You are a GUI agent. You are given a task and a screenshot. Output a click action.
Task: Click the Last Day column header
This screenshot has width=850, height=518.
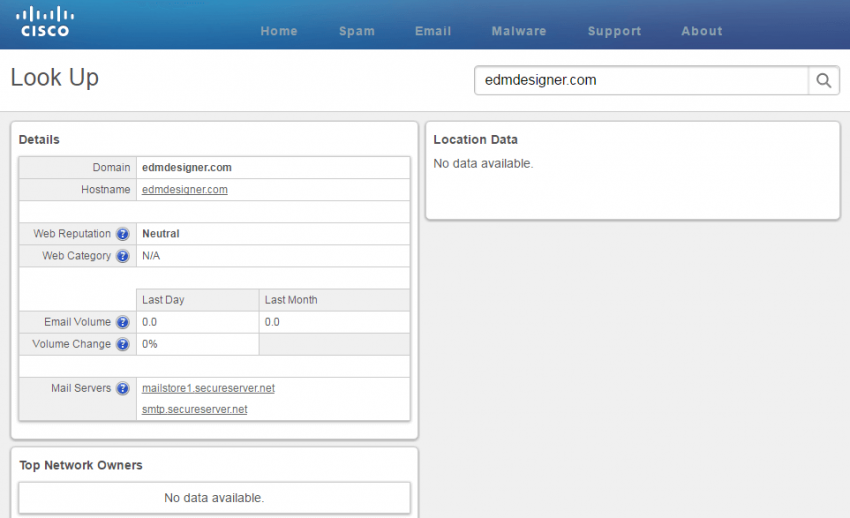(163, 300)
